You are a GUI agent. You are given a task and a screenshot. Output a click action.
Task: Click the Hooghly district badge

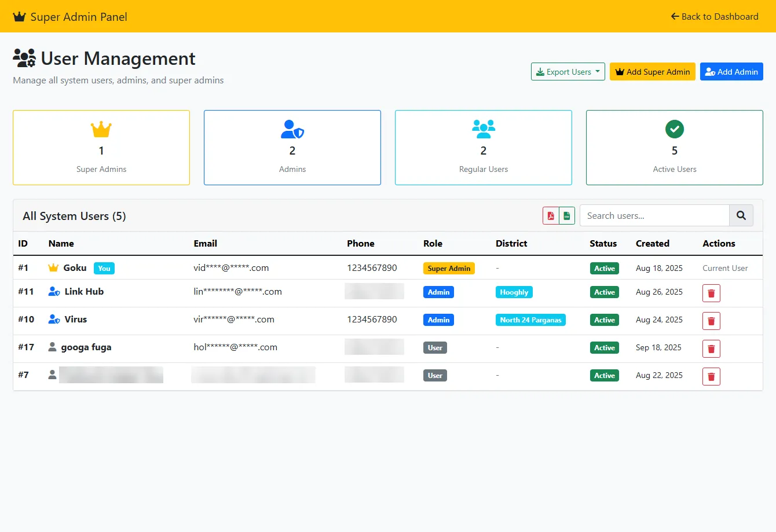tap(514, 292)
